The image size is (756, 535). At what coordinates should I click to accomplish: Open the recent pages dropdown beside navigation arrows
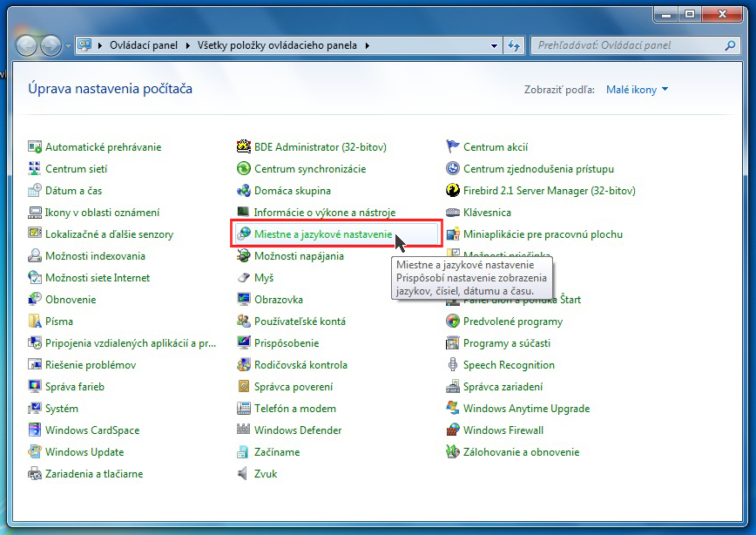[x=68, y=46]
